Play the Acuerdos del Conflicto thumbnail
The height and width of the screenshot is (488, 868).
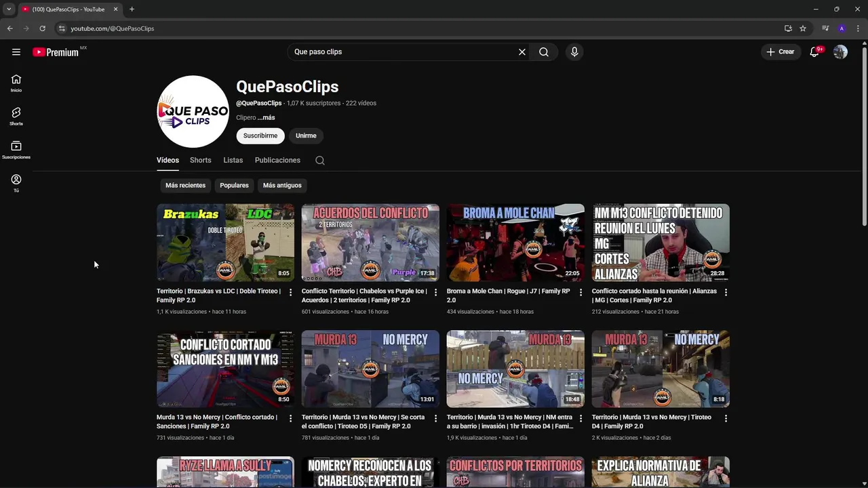tap(370, 243)
